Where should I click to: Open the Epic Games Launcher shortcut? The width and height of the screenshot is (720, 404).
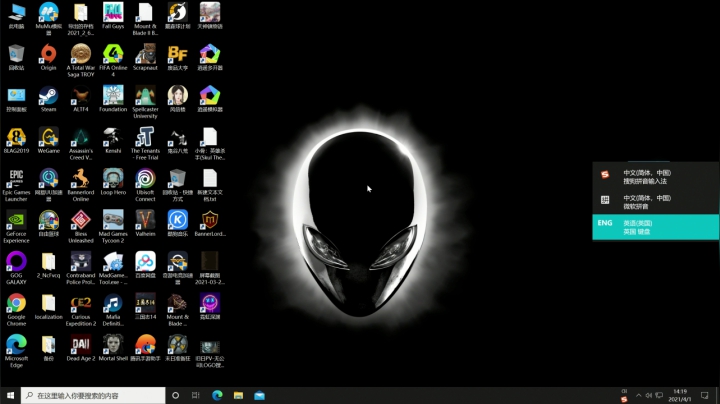[16, 185]
